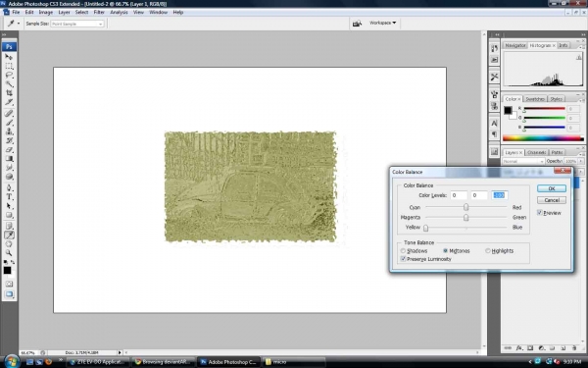Select the Slice tool
Image resolution: width=588 pixels, height=368 pixels.
point(9,102)
